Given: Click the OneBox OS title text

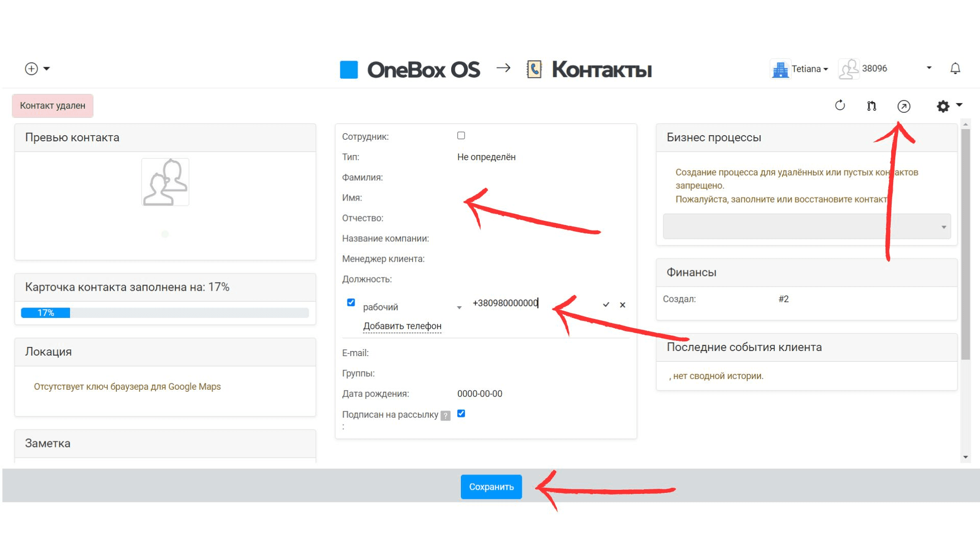Looking at the screenshot, I should 423,70.
